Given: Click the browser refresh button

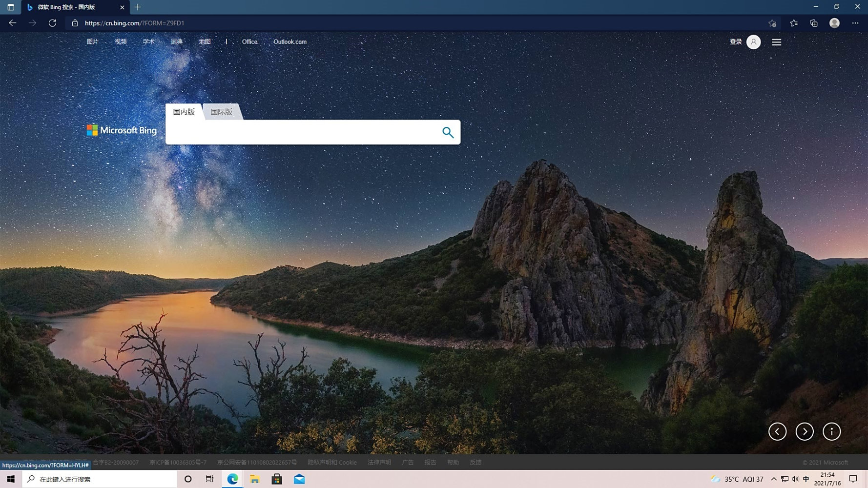Looking at the screenshot, I should click(x=52, y=23).
